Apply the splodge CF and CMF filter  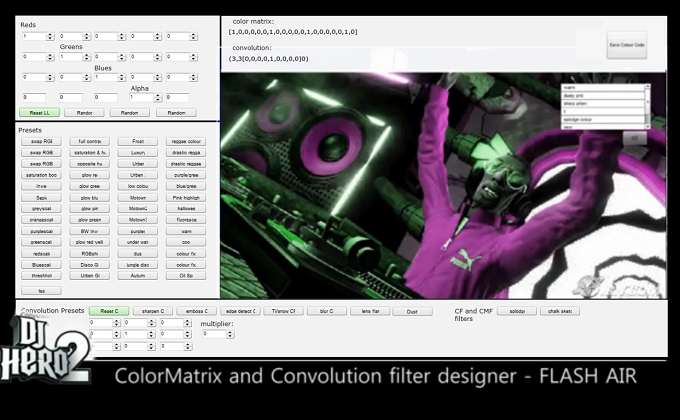pyautogui.click(x=517, y=311)
